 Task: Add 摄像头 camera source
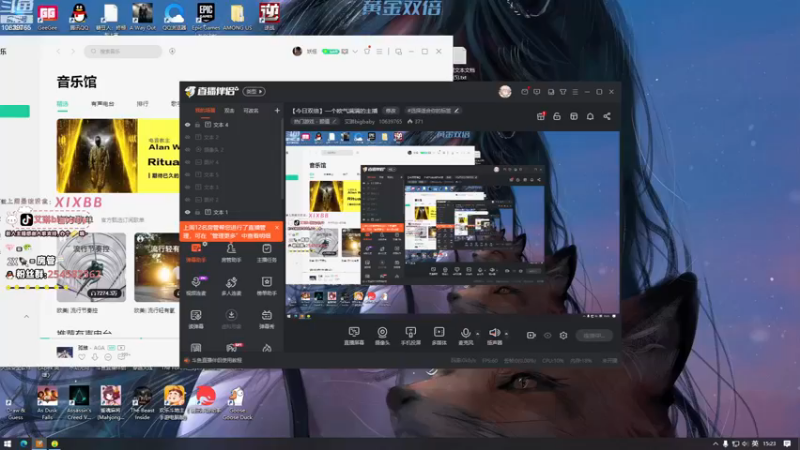tap(382, 336)
